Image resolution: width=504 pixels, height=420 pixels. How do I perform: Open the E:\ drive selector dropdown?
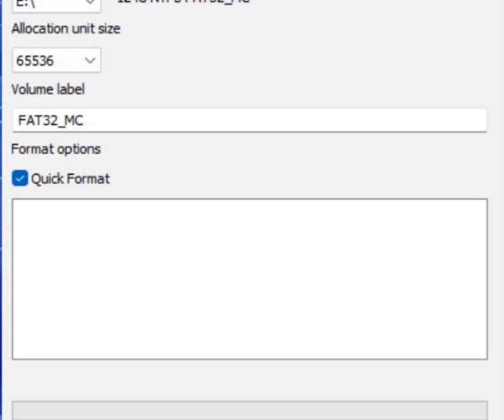click(x=56, y=5)
